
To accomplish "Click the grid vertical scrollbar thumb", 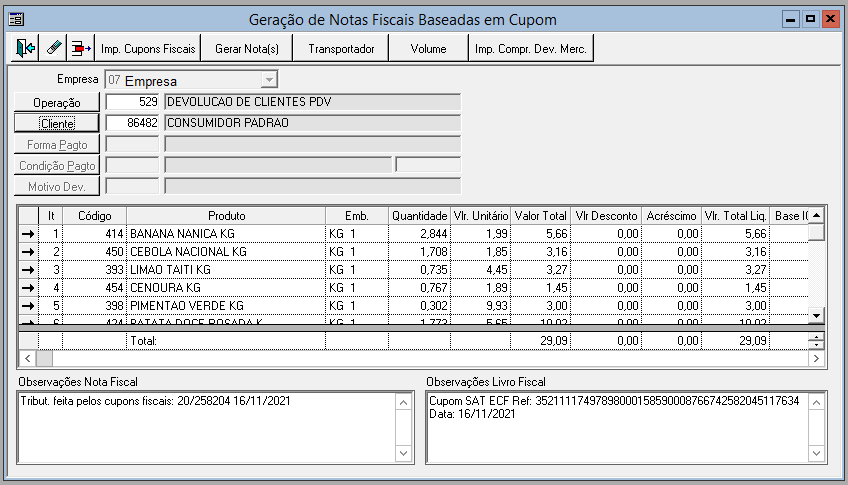I will pos(816,232).
